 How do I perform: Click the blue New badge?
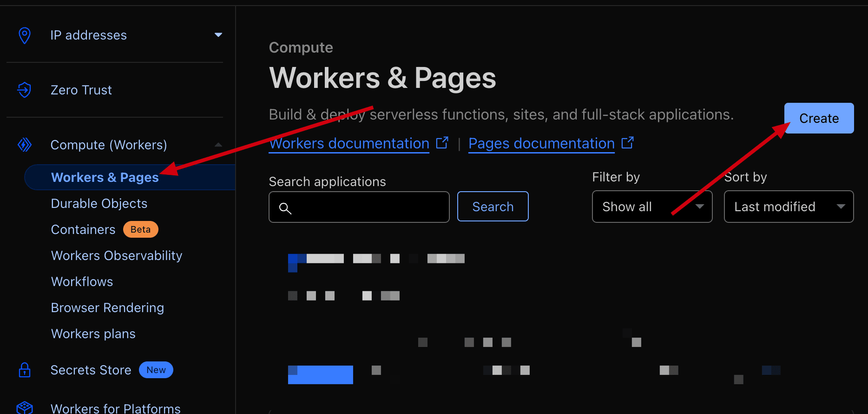pos(156,370)
